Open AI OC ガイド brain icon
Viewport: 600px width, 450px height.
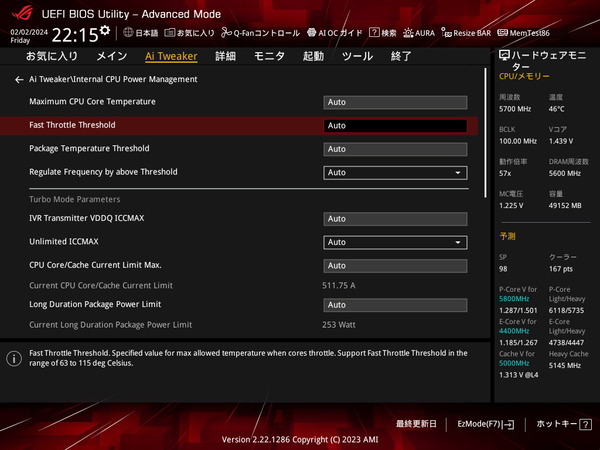click(x=311, y=33)
